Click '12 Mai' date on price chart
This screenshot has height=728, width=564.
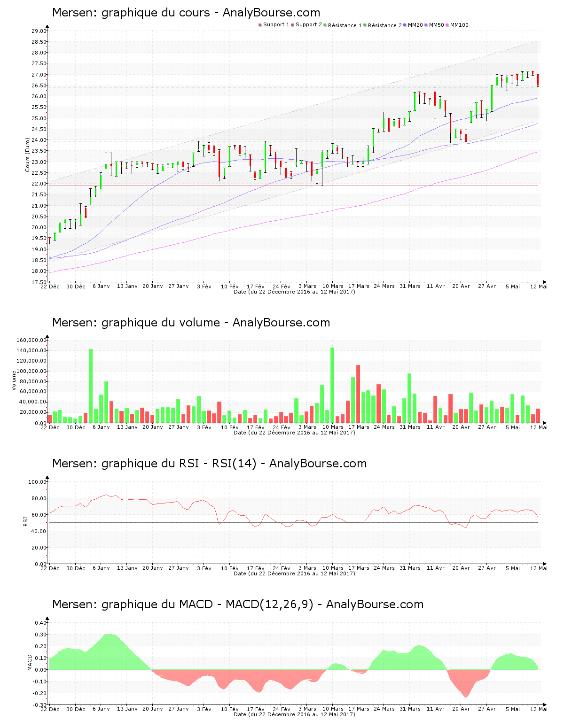tap(539, 287)
